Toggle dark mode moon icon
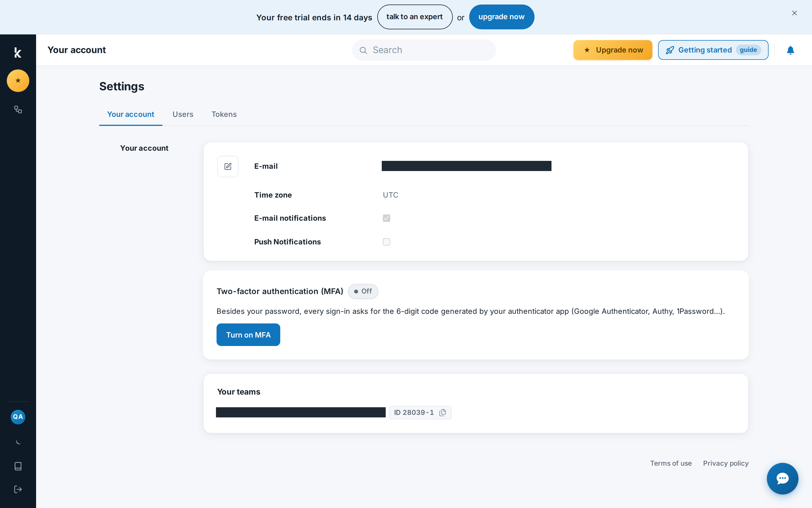The width and height of the screenshot is (812, 508). pyautogui.click(x=18, y=442)
